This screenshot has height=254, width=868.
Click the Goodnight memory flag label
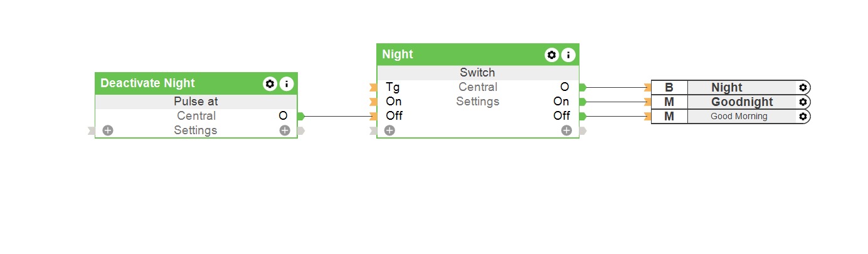pyautogui.click(x=742, y=102)
